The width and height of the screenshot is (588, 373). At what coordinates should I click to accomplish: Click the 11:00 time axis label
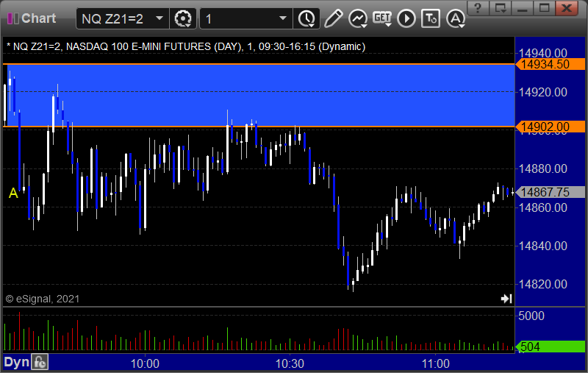point(435,363)
